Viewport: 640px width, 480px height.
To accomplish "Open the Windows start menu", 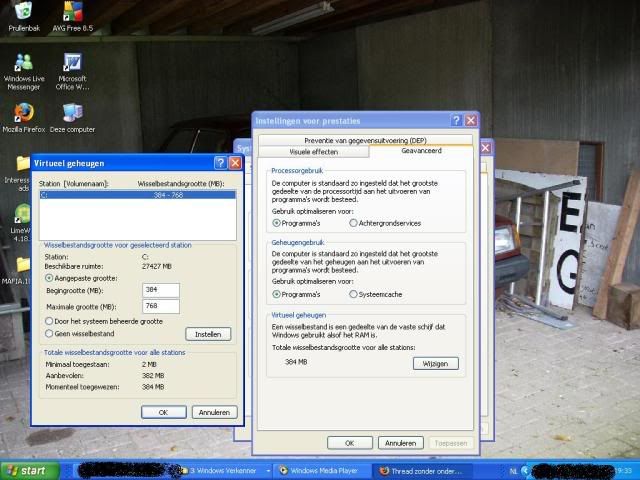I will pyautogui.click(x=26, y=470).
